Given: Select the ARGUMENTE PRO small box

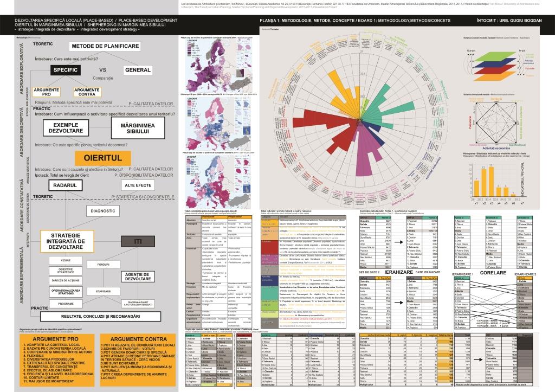Looking at the screenshot, I should (46, 92).
